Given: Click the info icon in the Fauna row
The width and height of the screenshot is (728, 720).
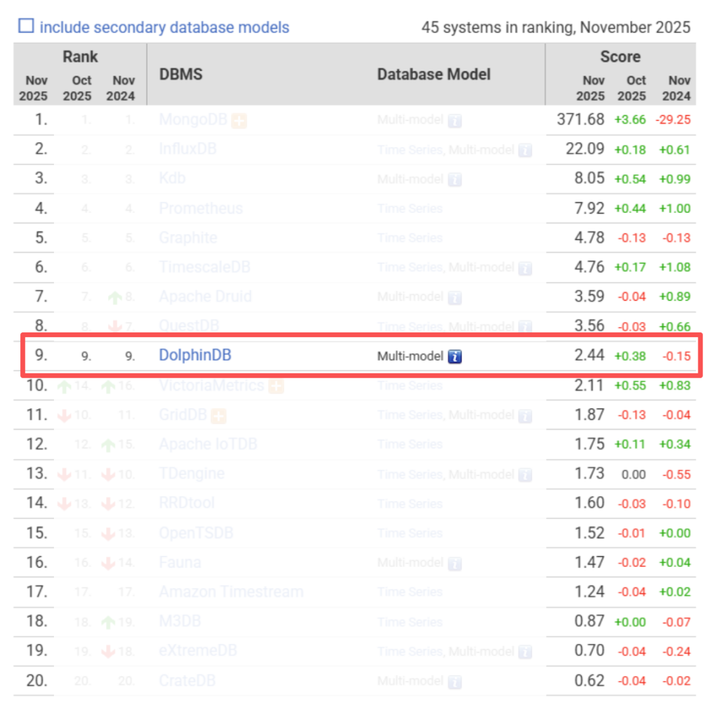Looking at the screenshot, I should tap(454, 564).
